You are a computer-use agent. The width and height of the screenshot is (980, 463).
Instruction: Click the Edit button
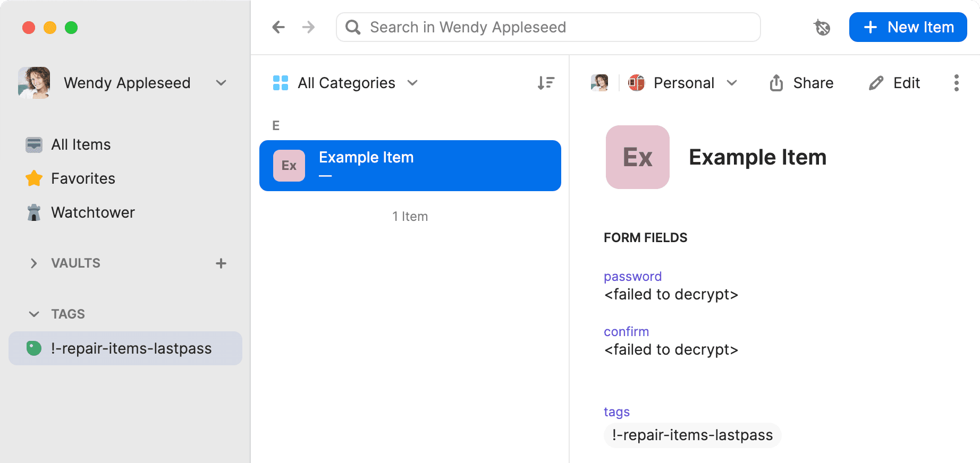894,83
